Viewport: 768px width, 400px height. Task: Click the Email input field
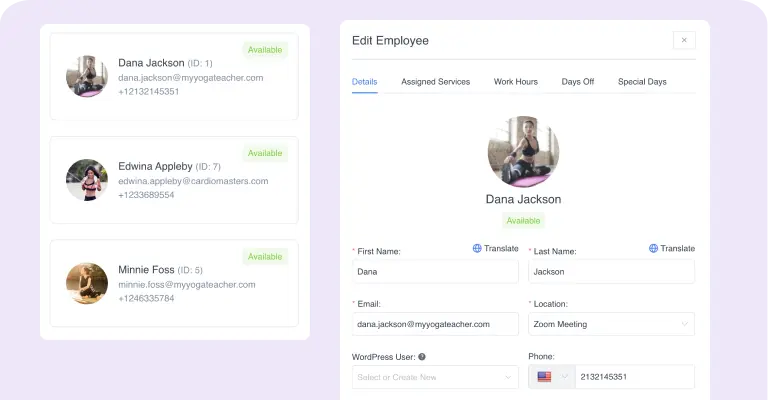[435, 324]
